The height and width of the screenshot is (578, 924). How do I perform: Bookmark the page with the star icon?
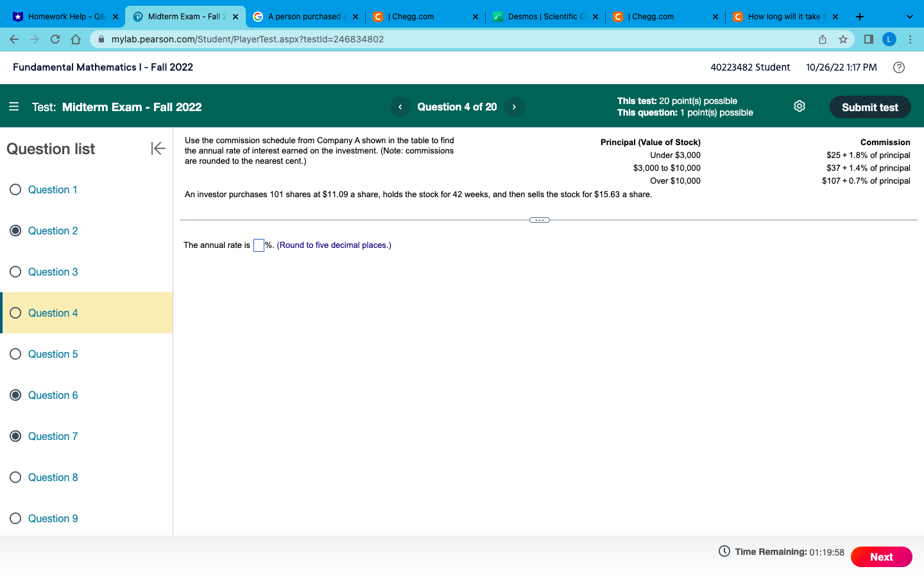[844, 39]
